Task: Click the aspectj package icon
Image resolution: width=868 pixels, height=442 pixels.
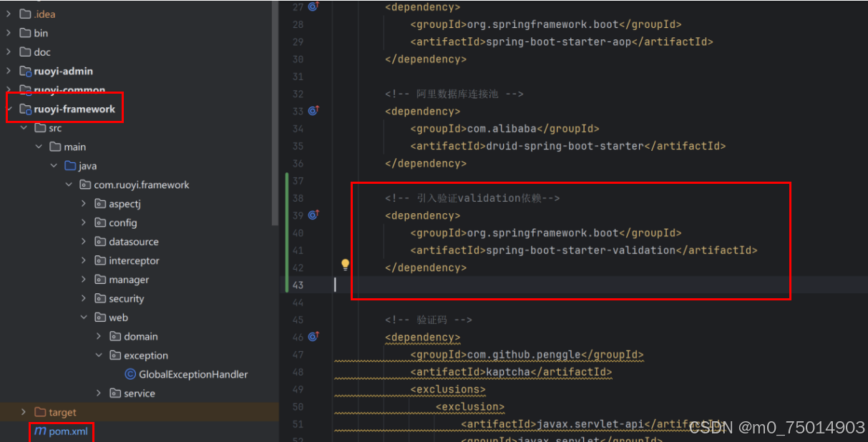Action: (99, 203)
